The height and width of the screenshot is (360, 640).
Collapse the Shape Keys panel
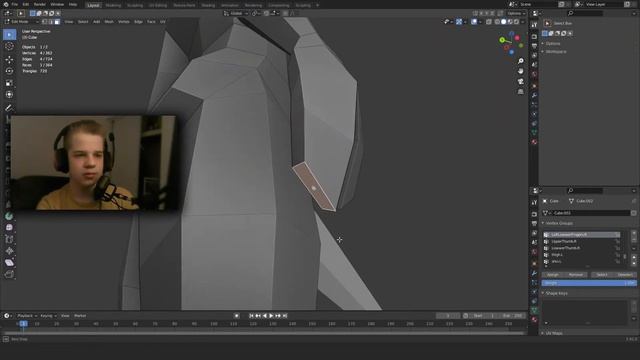[555, 293]
